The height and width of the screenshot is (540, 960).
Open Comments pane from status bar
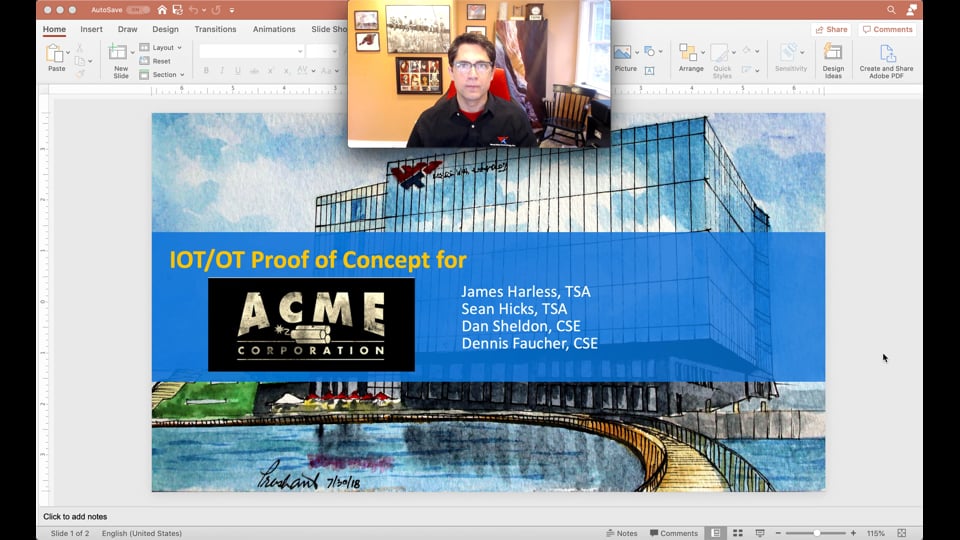tap(673, 533)
